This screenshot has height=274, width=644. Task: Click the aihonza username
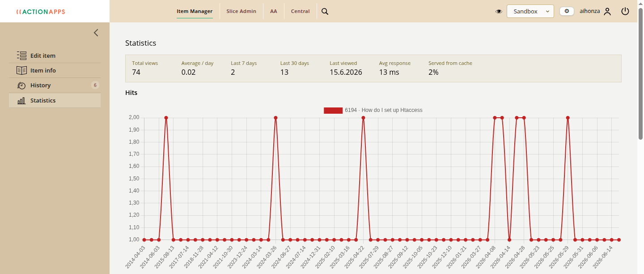point(590,11)
